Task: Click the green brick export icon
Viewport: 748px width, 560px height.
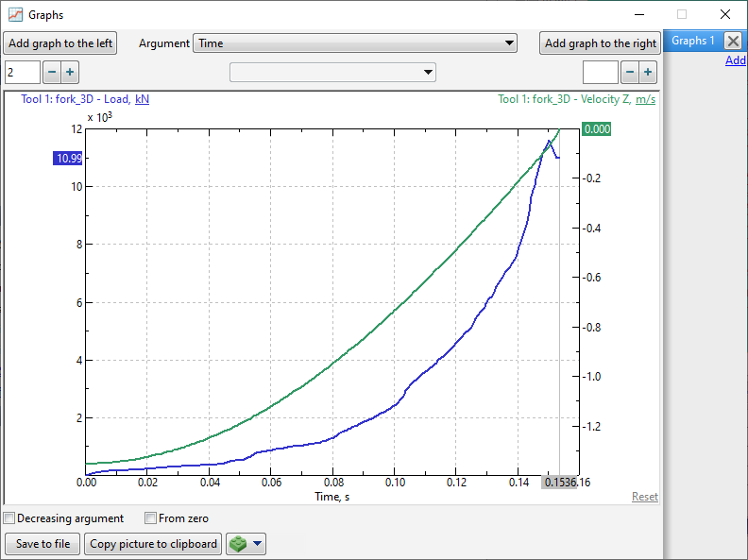Action: [x=238, y=544]
